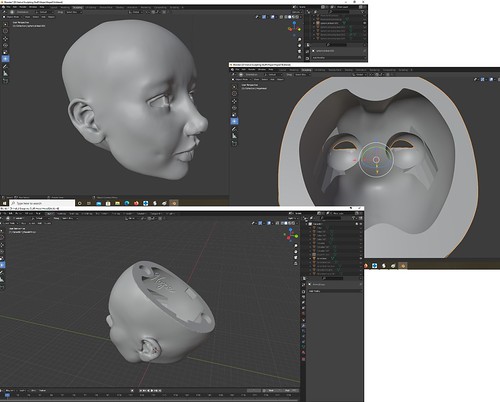Viewport: 500px width, 402px height.
Task: Open File menu in top Blender window
Action: [x=8, y=7]
